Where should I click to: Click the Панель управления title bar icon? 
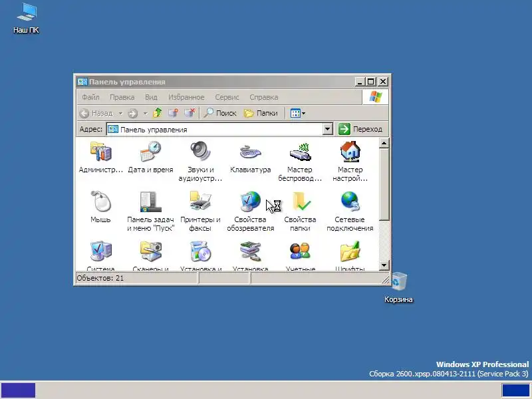coord(82,82)
